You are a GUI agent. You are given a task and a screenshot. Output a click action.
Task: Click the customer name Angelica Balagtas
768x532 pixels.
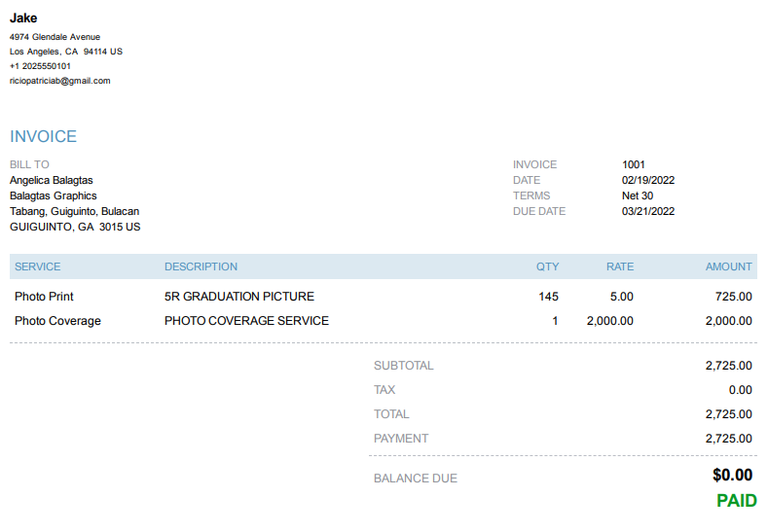click(x=52, y=180)
